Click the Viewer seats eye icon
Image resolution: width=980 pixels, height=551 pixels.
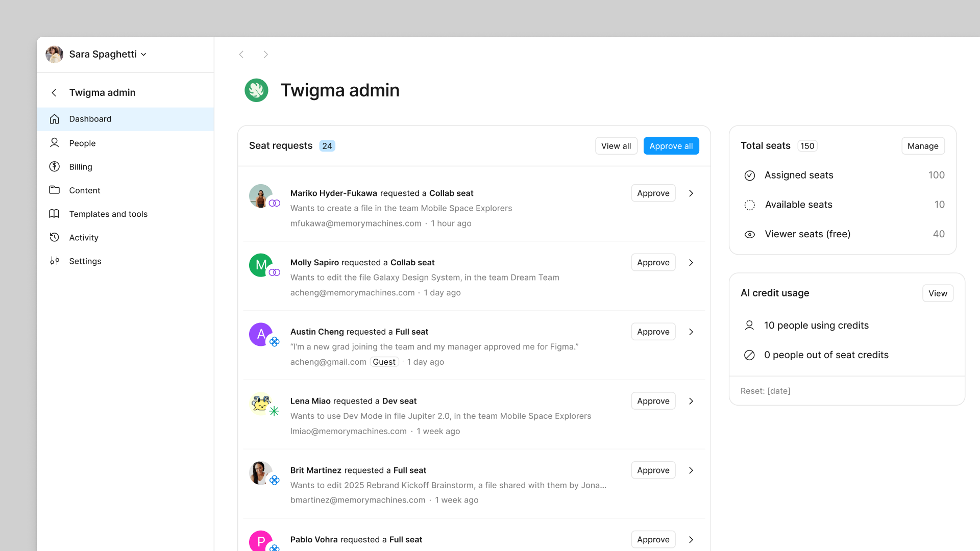click(x=750, y=235)
